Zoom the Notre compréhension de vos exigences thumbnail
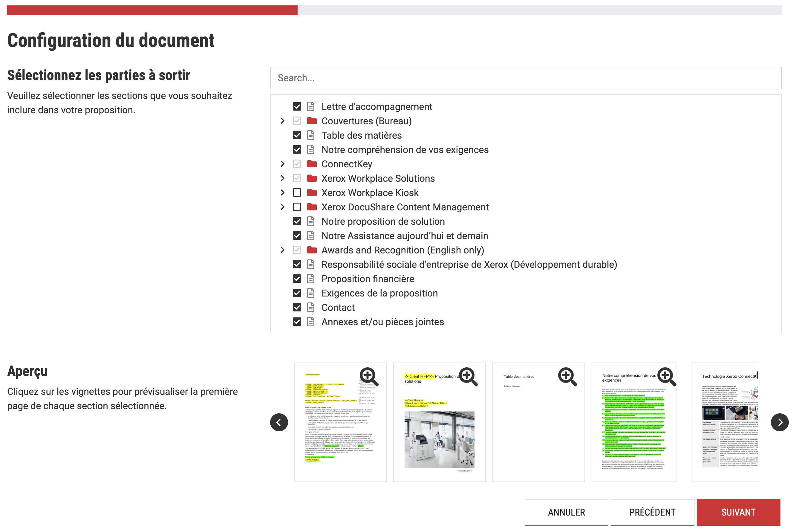Viewport: 796px width, 532px height. [667, 377]
